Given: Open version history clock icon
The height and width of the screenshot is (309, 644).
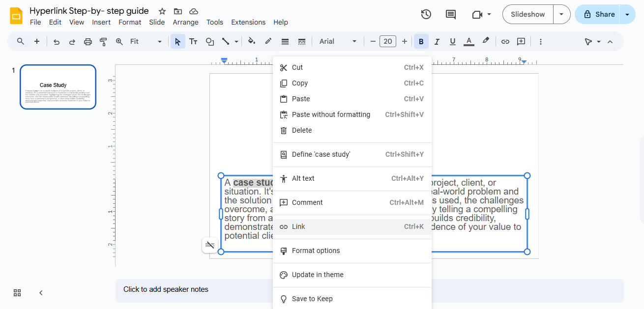Looking at the screenshot, I should (x=426, y=14).
